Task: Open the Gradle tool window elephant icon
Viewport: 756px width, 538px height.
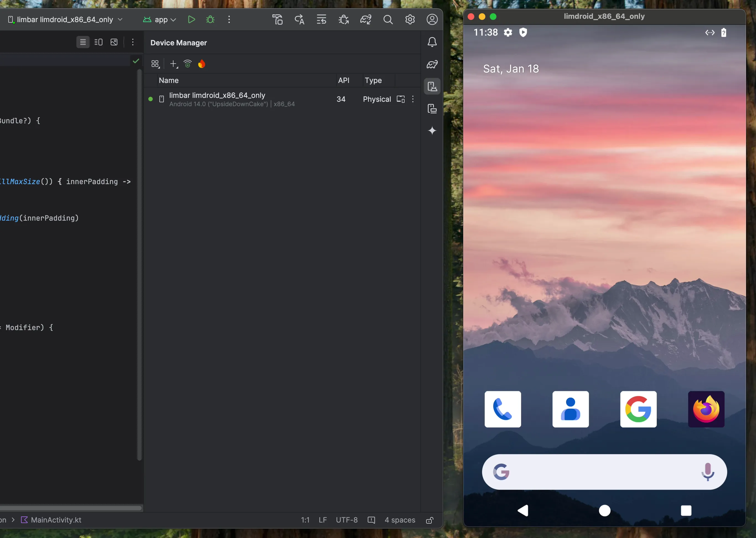Action: tap(432, 64)
